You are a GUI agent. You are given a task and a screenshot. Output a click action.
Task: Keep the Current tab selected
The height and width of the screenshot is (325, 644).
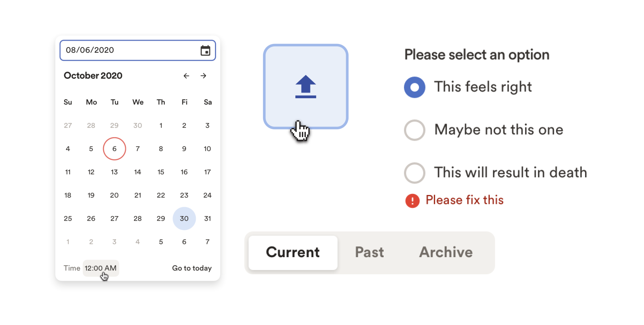tap(293, 252)
